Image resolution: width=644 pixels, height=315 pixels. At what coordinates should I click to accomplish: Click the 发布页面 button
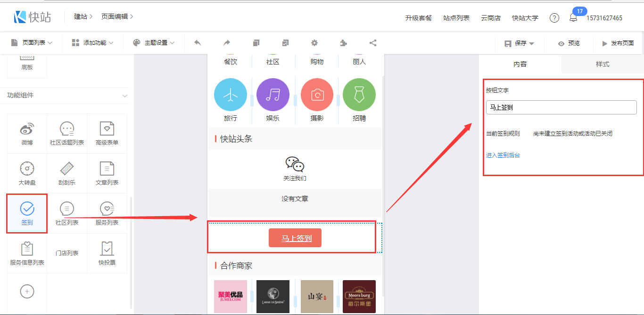(x=618, y=43)
